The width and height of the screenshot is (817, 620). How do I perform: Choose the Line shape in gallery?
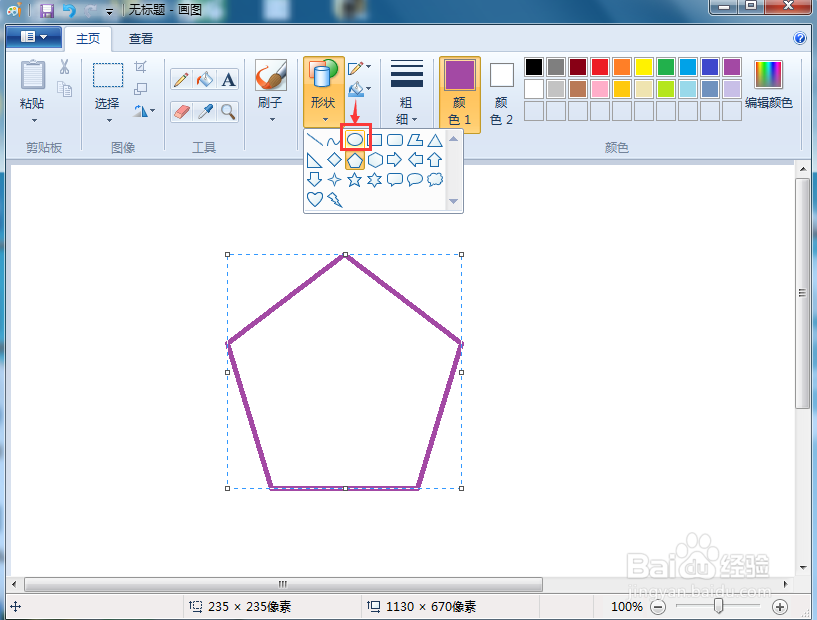315,140
